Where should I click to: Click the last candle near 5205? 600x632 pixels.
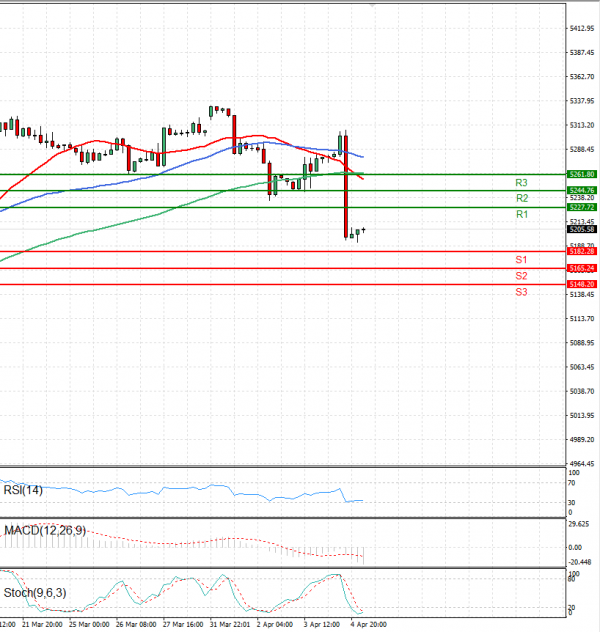tap(363, 230)
